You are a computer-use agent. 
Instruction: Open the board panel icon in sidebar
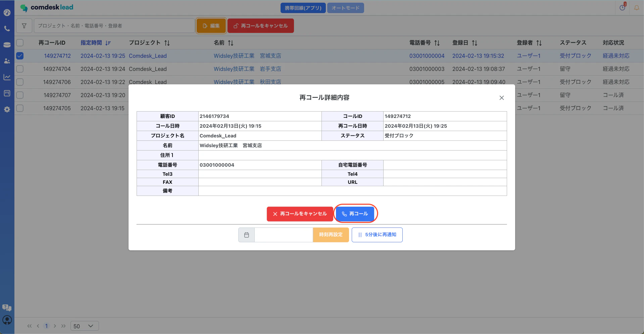point(7,93)
